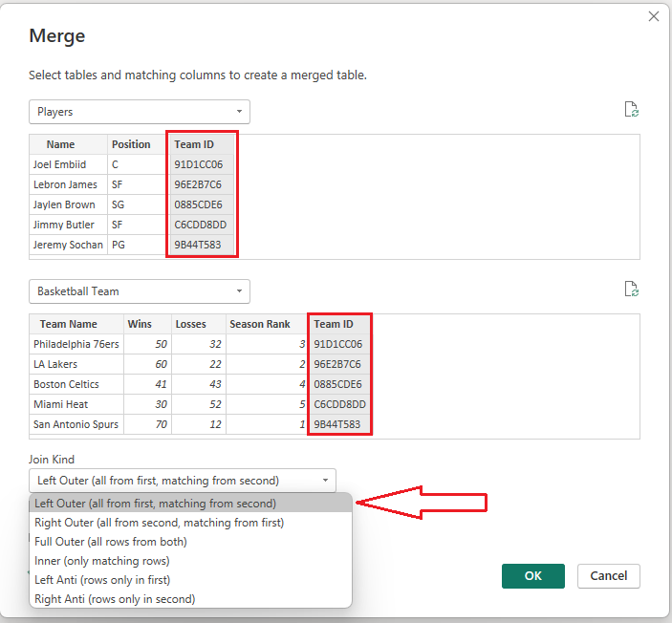Confirm the merge with OK

533,576
